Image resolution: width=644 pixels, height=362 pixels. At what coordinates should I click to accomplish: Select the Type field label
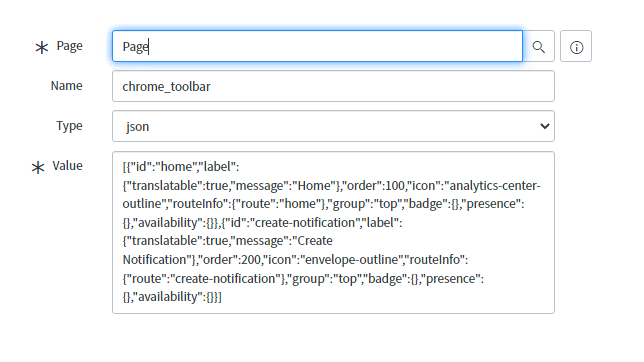69,126
